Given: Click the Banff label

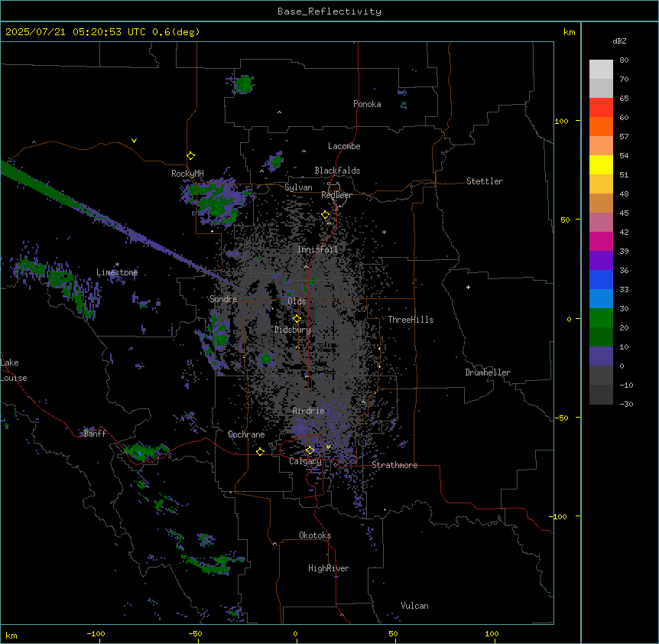Looking at the screenshot, I should (95, 434).
